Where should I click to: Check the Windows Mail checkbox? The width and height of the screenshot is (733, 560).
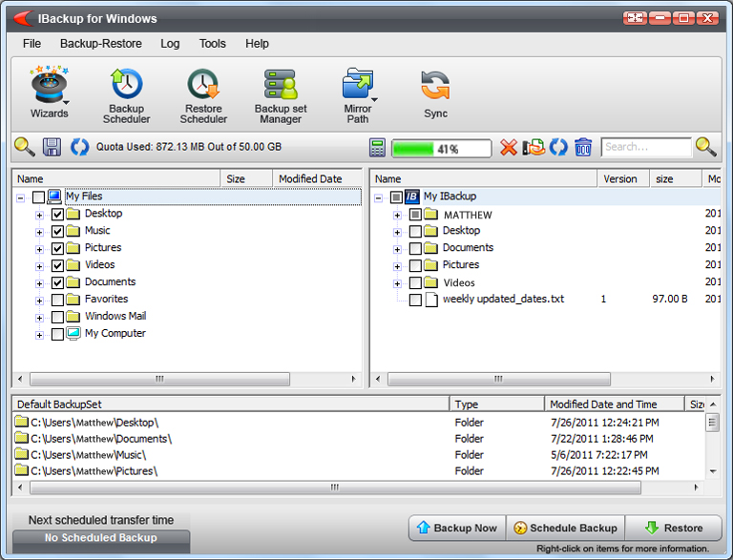coord(57,318)
